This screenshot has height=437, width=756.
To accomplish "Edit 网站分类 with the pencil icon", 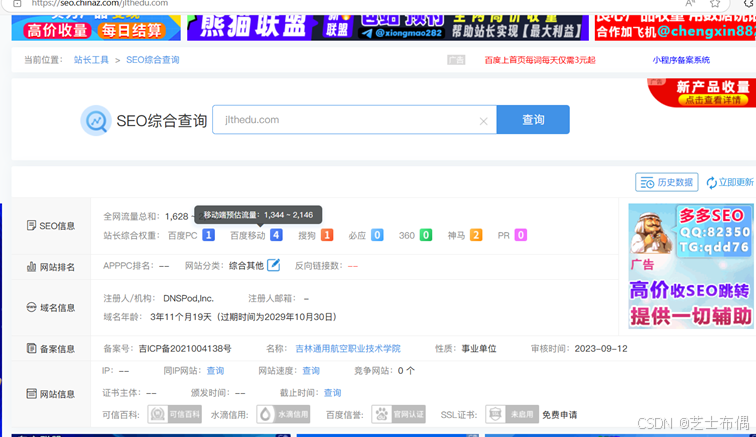I will (x=273, y=265).
